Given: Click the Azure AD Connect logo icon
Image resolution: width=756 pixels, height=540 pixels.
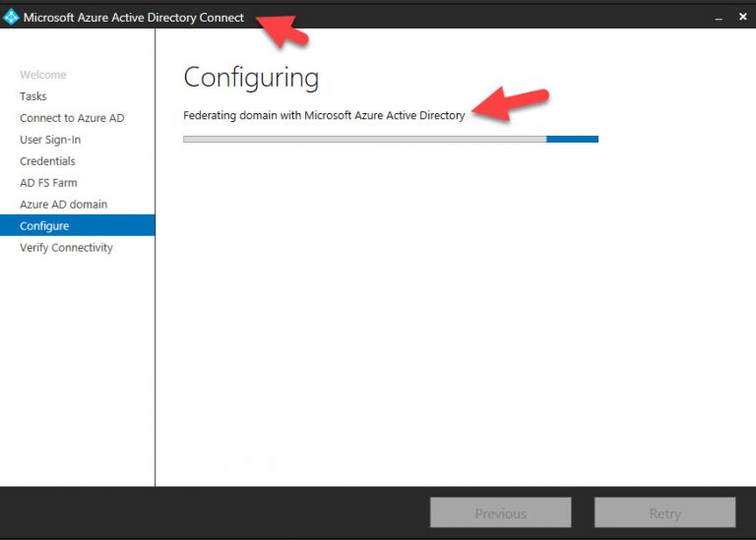Looking at the screenshot, I should coord(11,17).
